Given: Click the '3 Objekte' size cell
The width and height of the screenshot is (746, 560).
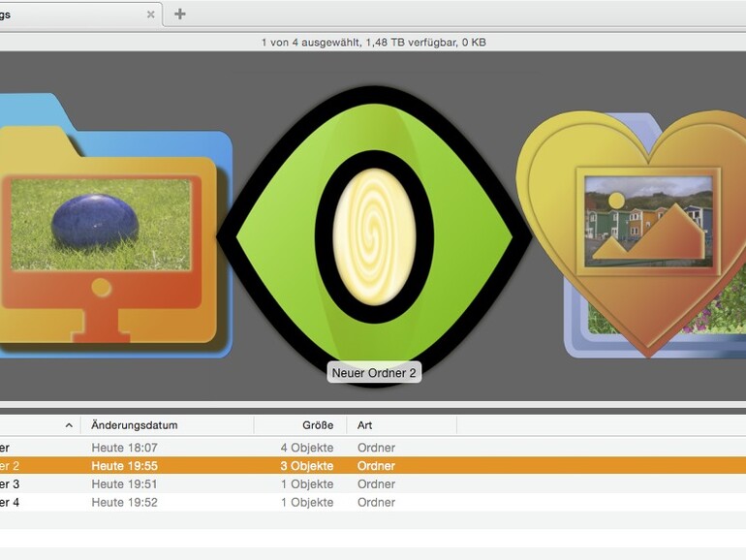Looking at the screenshot, I should 307,466.
